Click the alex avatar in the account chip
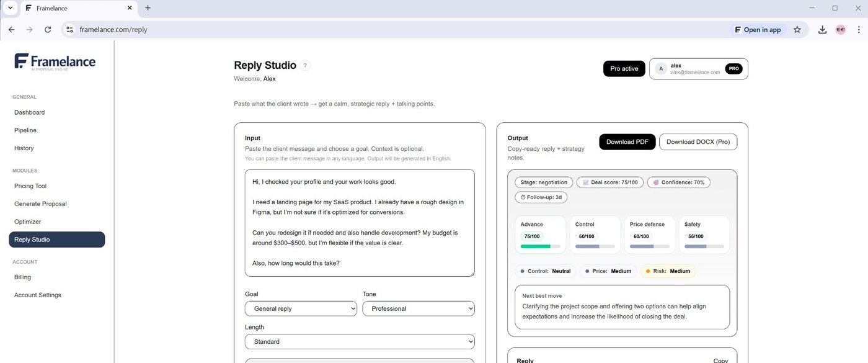 [660, 68]
